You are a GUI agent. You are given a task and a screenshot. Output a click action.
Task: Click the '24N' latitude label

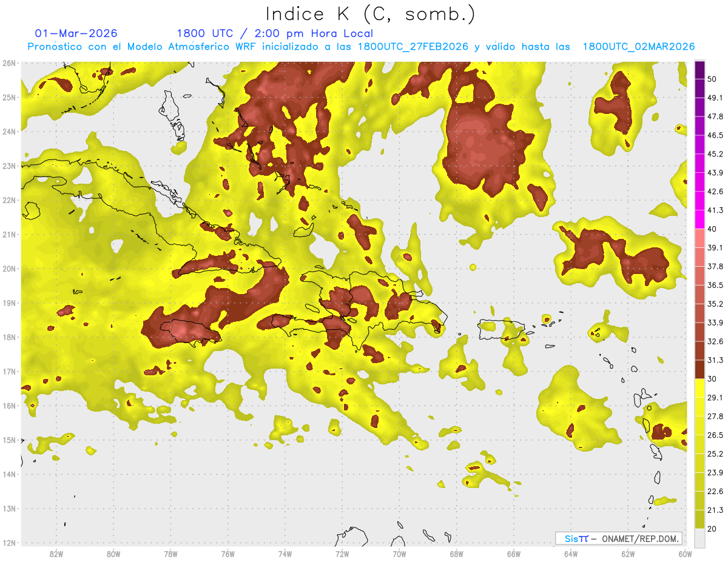click(9, 132)
